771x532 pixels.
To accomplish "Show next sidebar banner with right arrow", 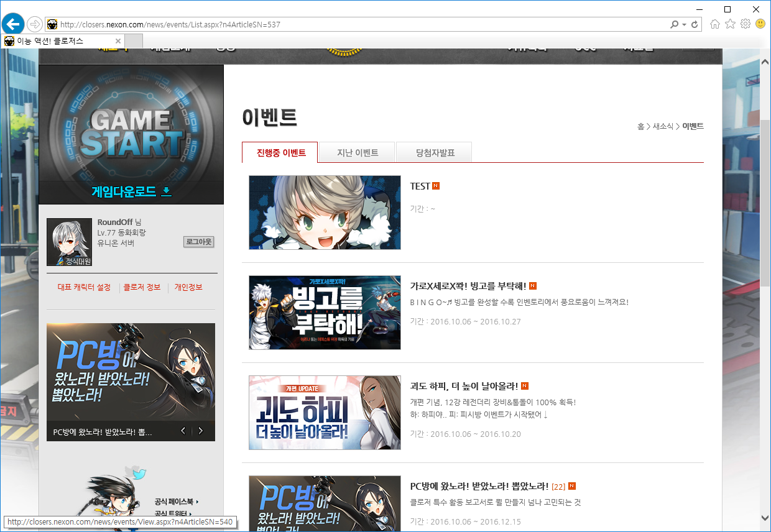I will pyautogui.click(x=200, y=431).
